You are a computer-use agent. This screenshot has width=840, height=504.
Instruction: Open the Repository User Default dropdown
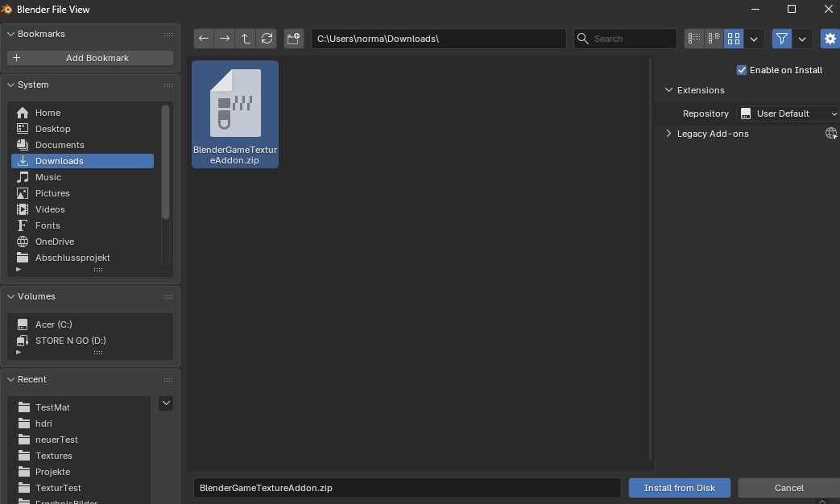tap(788, 114)
